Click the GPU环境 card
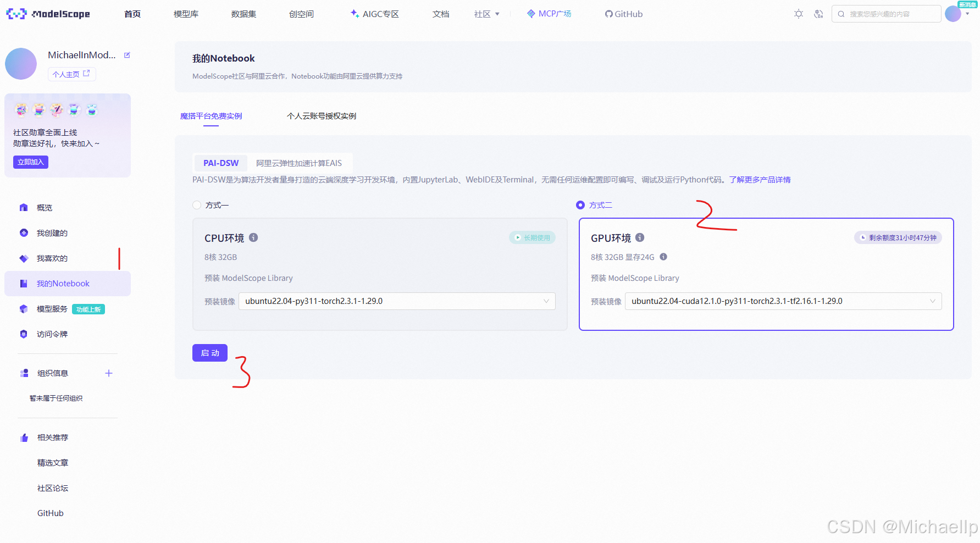The width and height of the screenshot is (980, 543). [766, 274]
